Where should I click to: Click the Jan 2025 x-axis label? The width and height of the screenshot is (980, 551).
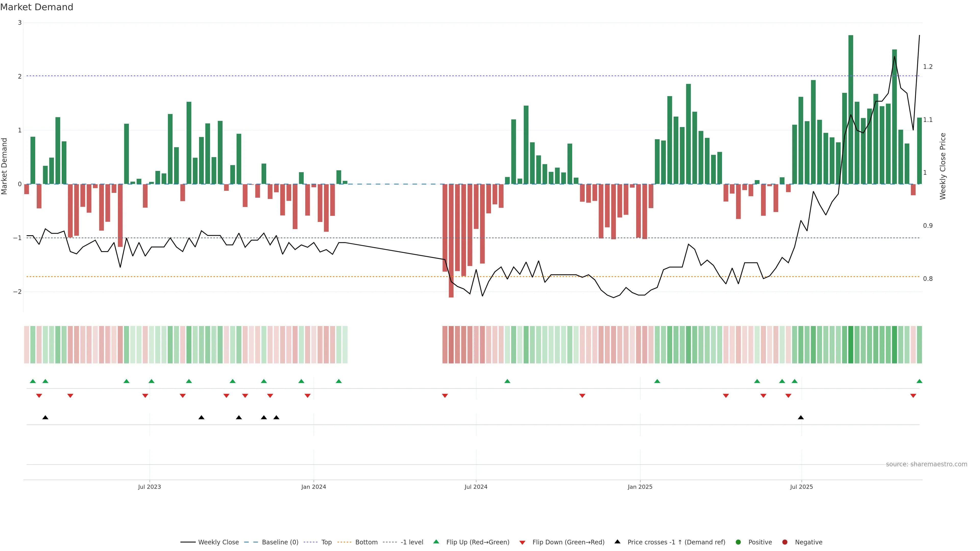pos(640,487)
